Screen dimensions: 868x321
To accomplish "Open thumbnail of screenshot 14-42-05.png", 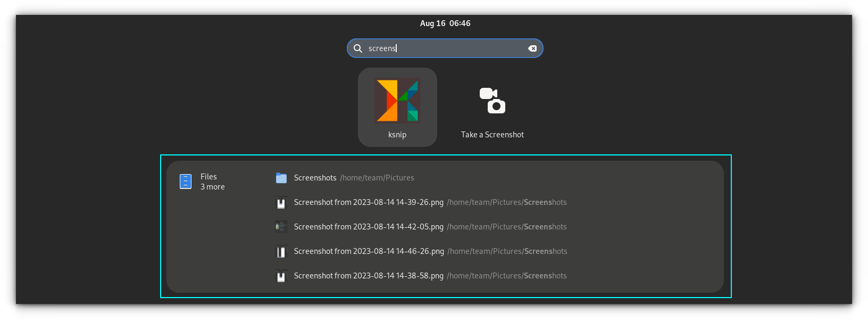I will 281,227.
